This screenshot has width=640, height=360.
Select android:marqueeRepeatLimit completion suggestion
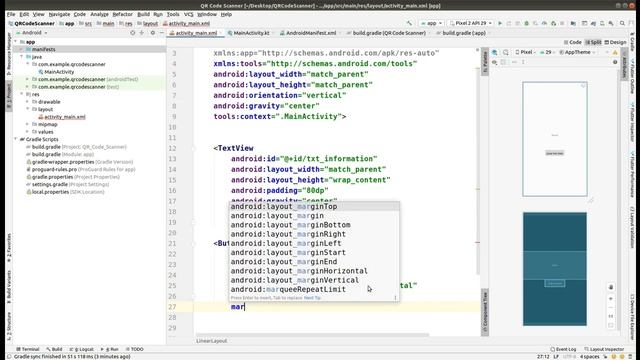tap(314, 289)
